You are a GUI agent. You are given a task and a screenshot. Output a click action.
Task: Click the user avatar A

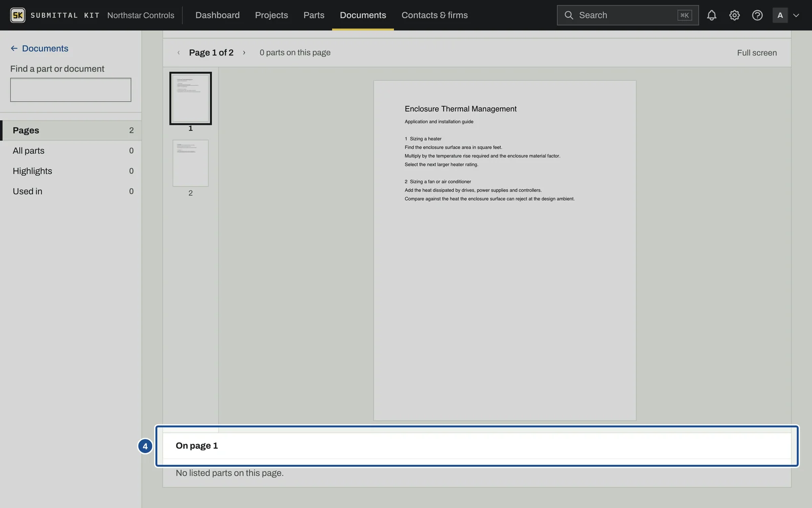(x=780, y=15)
